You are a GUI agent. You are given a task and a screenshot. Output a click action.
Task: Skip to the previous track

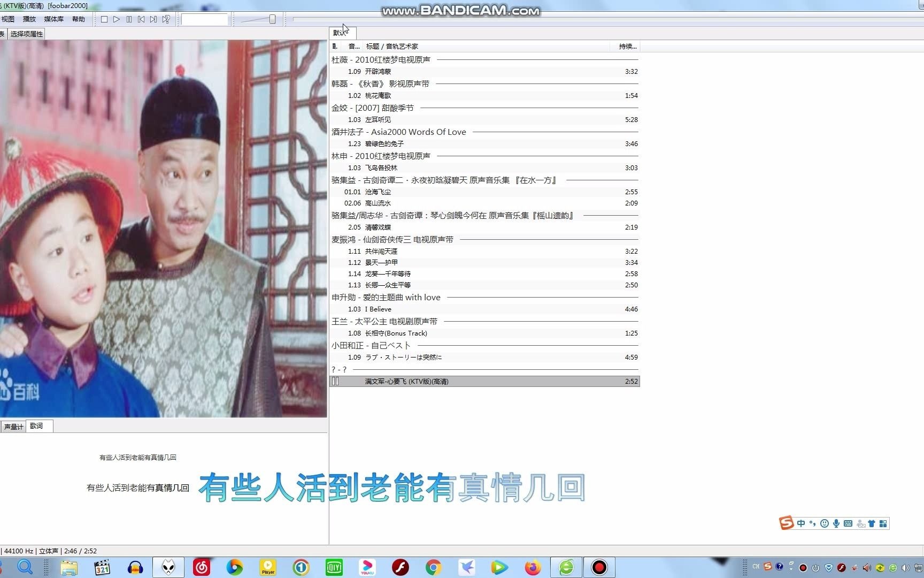click(141, 19)
